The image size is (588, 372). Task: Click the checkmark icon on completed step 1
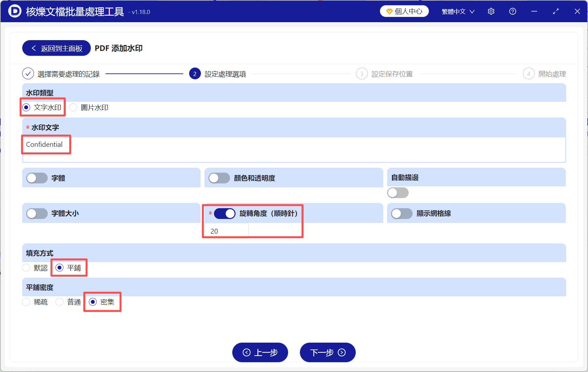[28, 73]
